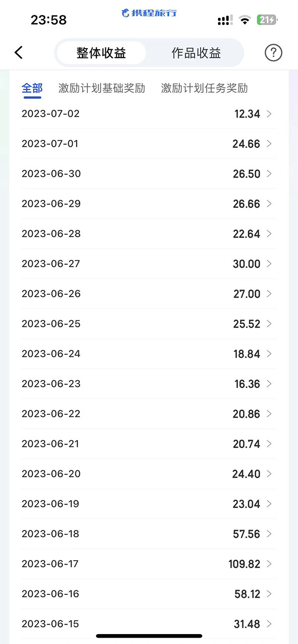This screenshot has height=644, width=298.
Task: Switch to 整体收益 segment
Action: [101, 53]
